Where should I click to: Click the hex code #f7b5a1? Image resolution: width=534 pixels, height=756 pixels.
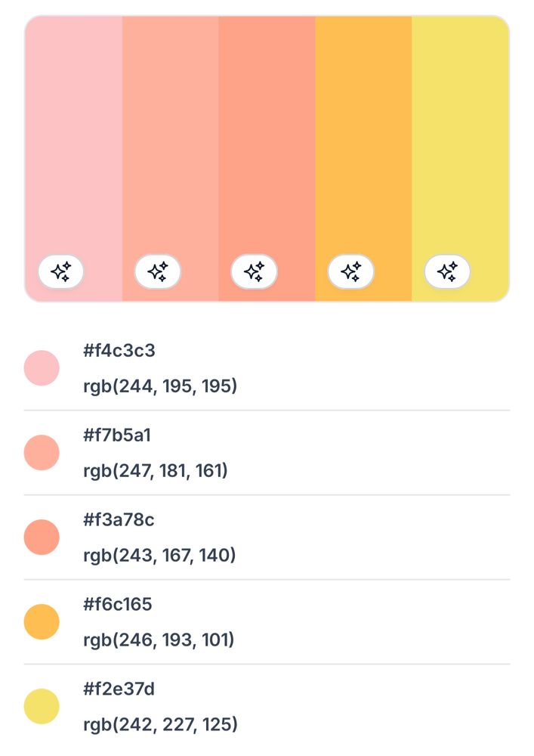tap(117, 435)
